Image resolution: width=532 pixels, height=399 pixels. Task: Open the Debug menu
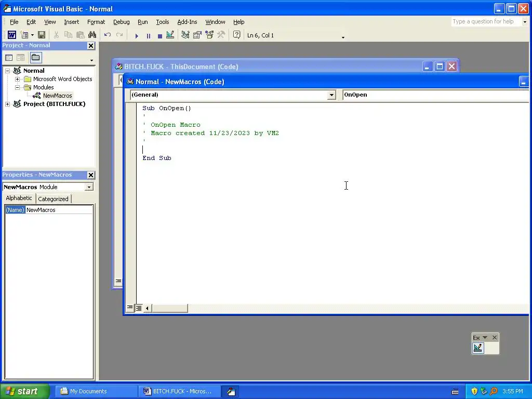(x=121, y=22)
